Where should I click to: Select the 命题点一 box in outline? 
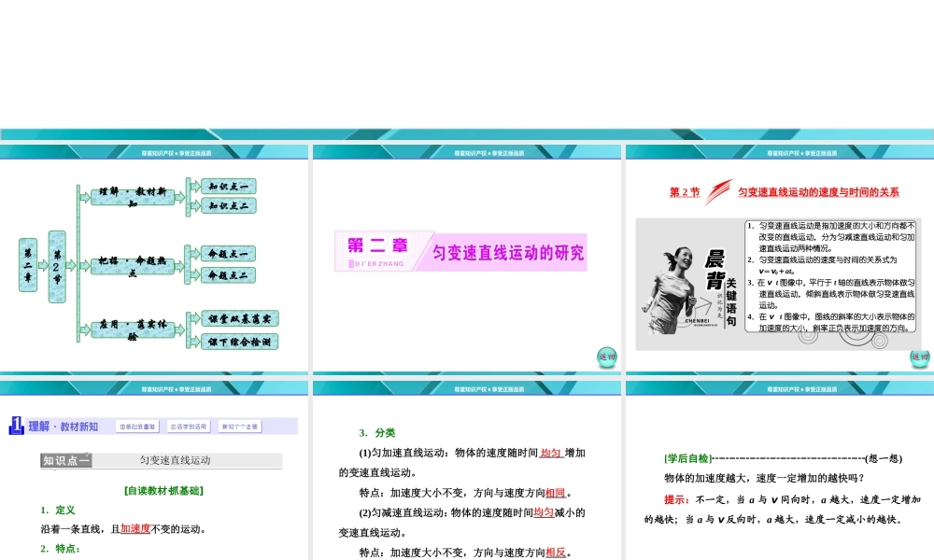click(229, 254)
